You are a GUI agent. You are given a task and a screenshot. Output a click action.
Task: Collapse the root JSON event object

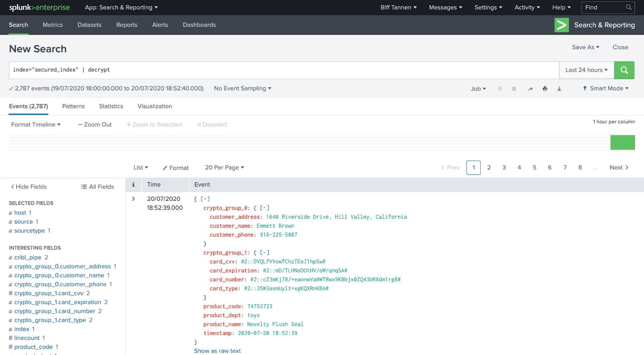coord(205,199)
